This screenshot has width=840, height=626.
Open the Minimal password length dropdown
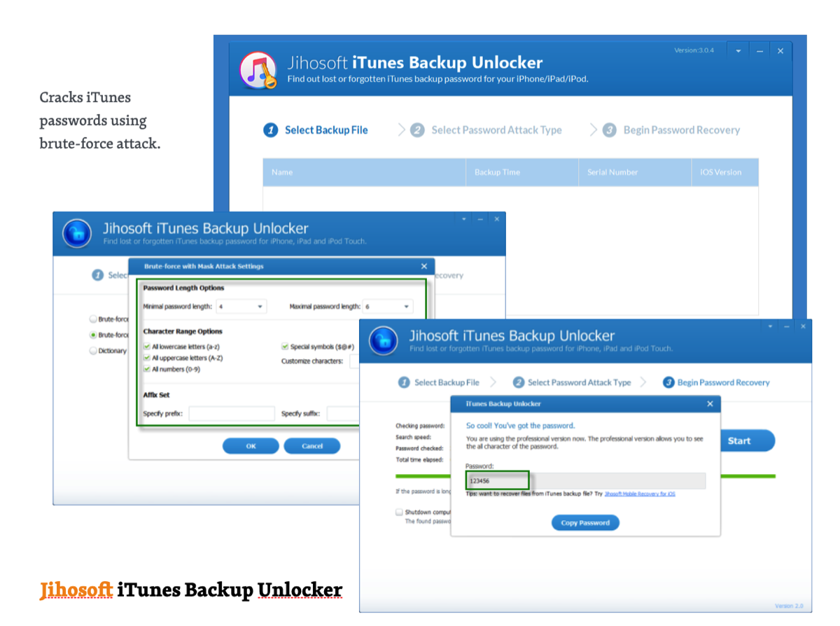(241, 307)
